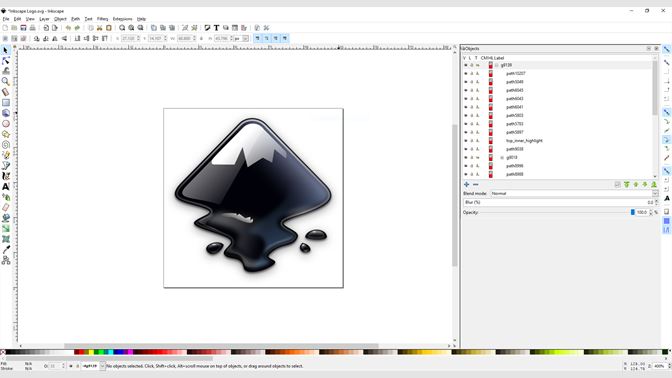Select the Measure tool
The height and width of the screenshot is (378, 672).
coord(6,92)
